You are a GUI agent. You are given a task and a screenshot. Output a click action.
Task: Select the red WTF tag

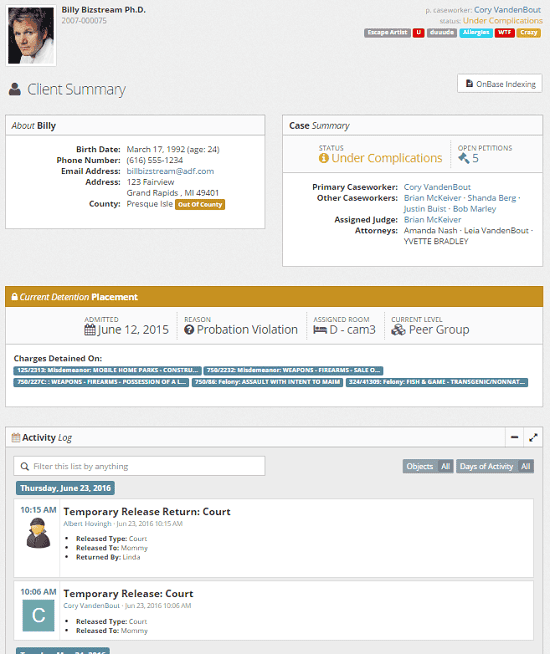pos(505,33)
